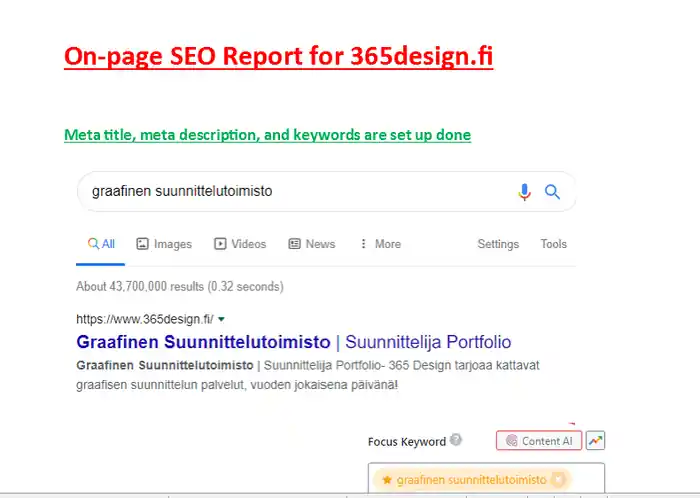Viewport: 700px width, 498px height.
Task: Click the On-page SEO Report heading
Action: (279, 57)
